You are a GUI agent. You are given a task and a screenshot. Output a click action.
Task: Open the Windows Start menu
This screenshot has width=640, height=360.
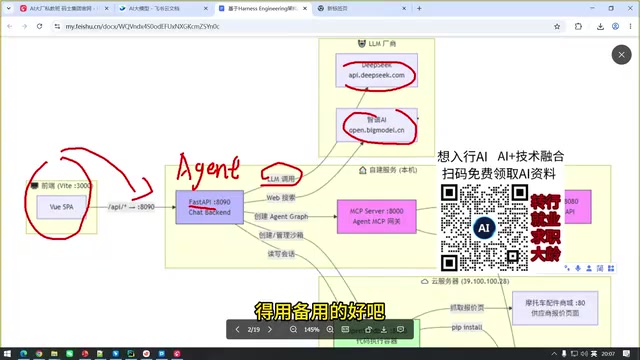[7, 353]
